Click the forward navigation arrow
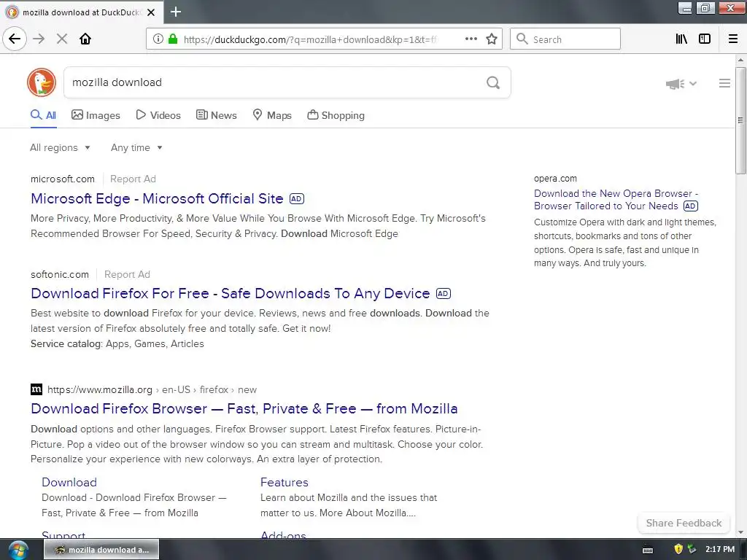This screenshot has height=560, width=747. [x=39, y=39]
